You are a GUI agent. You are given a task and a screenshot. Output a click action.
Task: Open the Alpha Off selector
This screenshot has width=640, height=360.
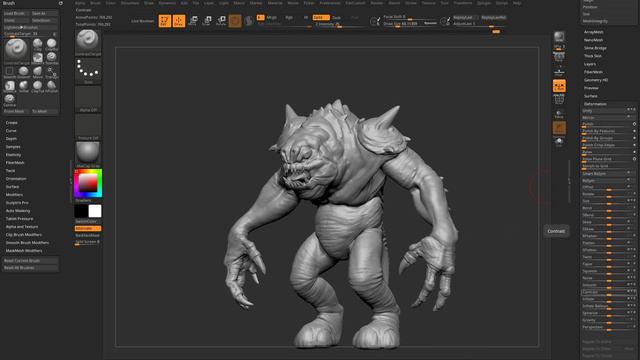(88, 98)
